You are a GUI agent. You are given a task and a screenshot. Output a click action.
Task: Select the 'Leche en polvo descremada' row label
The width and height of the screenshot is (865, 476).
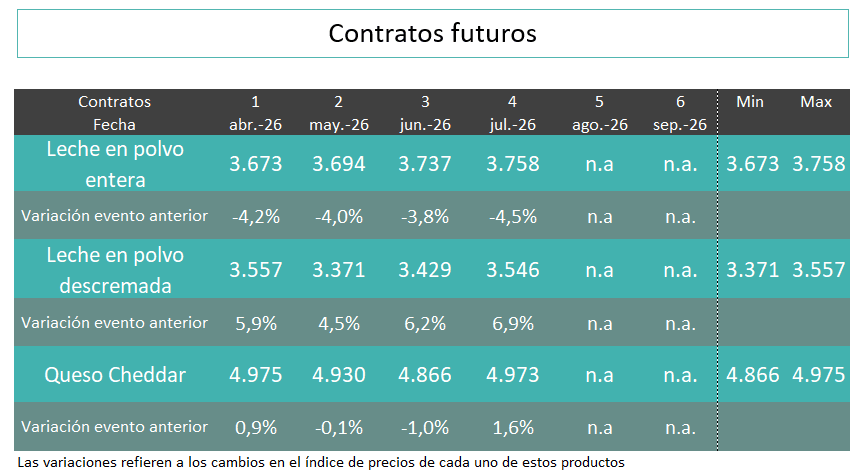[x=115, y=270]
